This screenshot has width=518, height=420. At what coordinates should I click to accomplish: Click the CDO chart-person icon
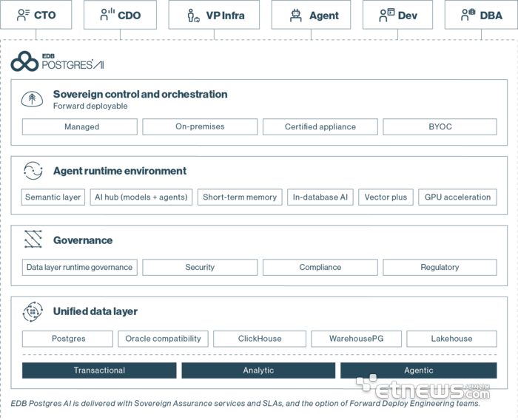[x=107, y=15]
